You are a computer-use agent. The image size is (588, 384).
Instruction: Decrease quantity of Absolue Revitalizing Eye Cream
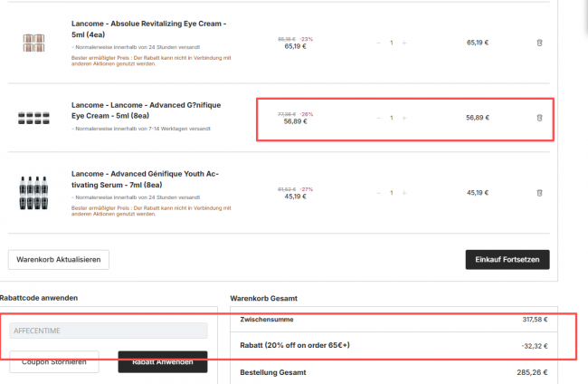coord(378,43)
